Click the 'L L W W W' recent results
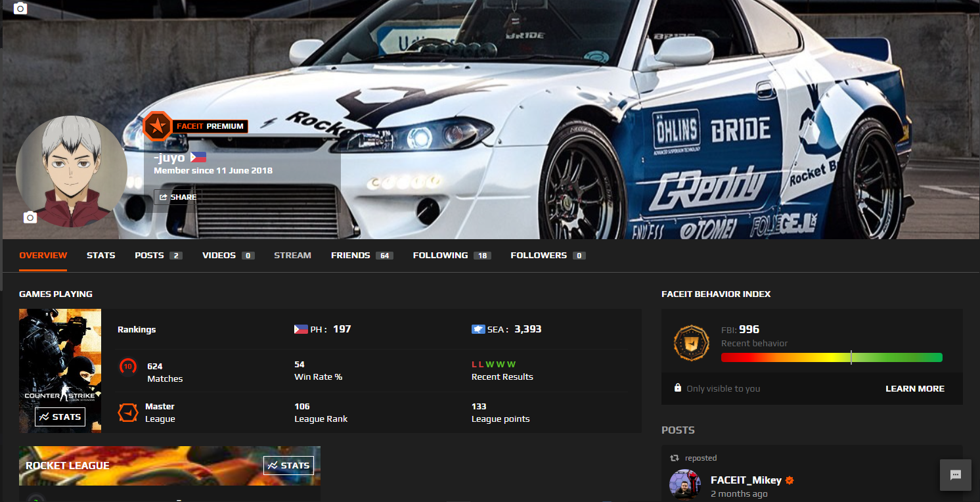The height and width of the screenshot is (502, 980). (494, 365)
